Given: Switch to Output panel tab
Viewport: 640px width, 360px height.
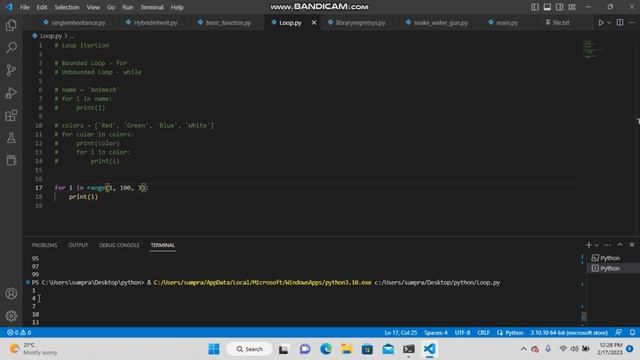Looking at the screenshot, I should (x=78, y=245).
